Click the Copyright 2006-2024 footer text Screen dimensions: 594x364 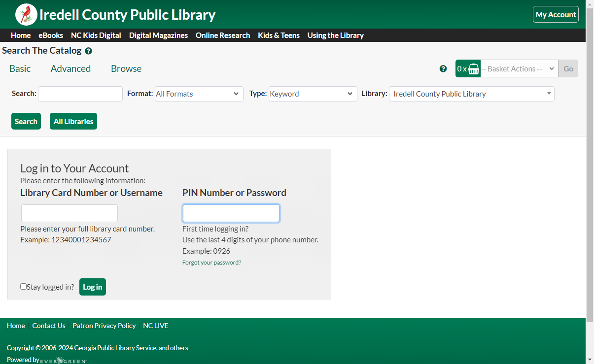(x=98, y=348)
